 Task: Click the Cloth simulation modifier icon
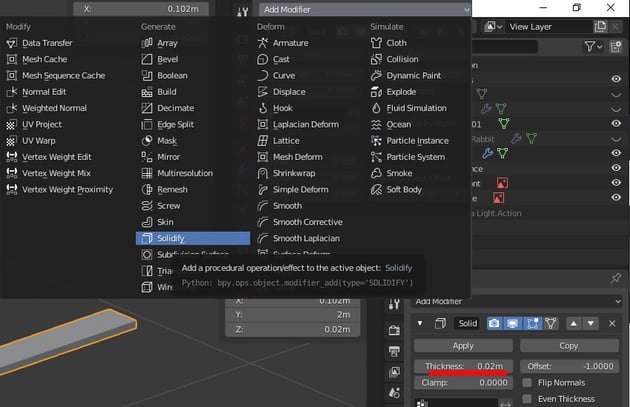pos(376,43)
